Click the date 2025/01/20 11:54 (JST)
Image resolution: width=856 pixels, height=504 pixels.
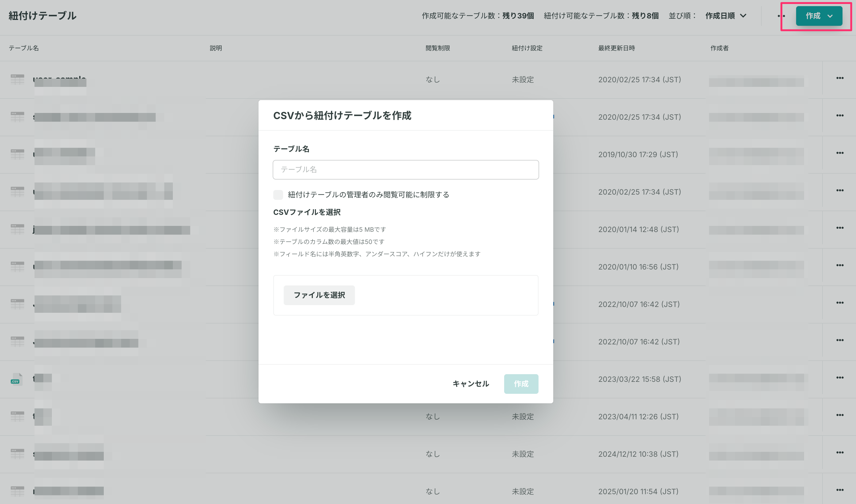638,491
